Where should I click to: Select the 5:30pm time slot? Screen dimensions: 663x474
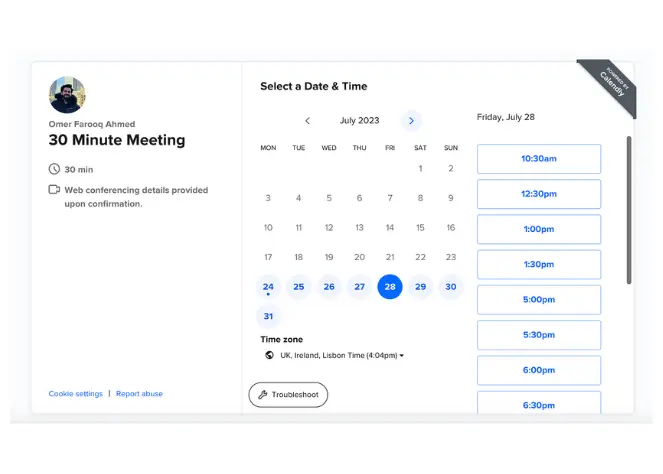539,335
